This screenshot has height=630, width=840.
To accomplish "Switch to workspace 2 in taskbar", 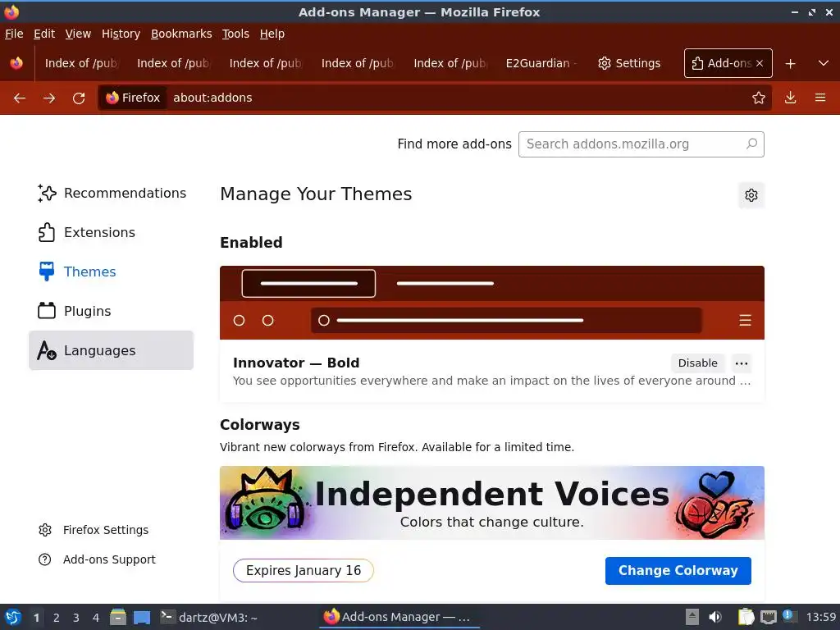I will pos(57,618).
